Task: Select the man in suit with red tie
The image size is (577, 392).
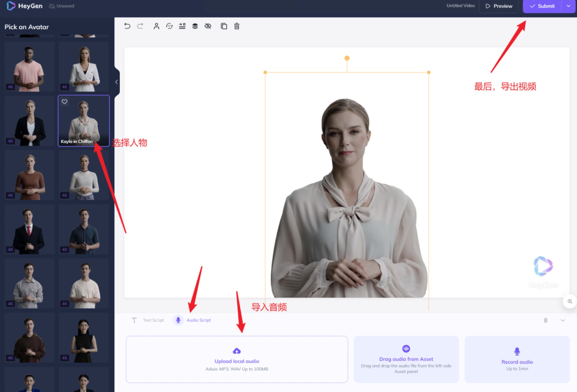Action: tap(29, 229)
